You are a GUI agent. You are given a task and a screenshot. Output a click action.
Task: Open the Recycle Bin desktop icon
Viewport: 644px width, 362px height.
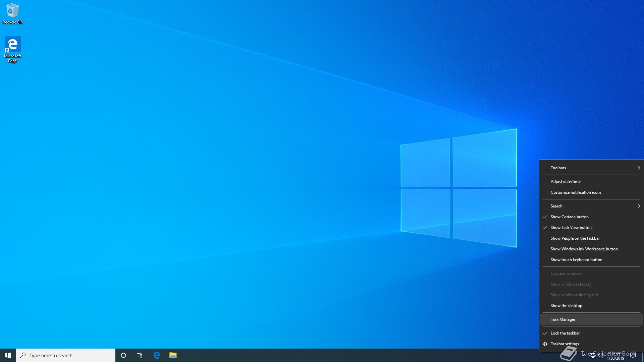tap(13, 14)
